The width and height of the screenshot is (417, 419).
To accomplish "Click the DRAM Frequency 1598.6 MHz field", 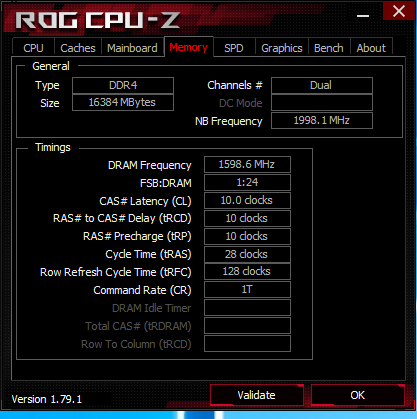I will pos(247,164).
